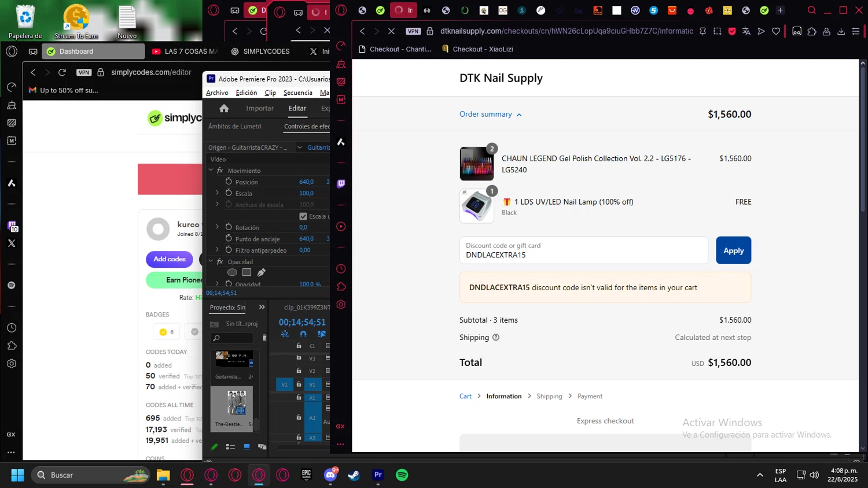Image resolution: width=868 pixels, height=488 pixels.
Task: Open the Secuencia menu in Premiere
Action: tap(298, 93)
